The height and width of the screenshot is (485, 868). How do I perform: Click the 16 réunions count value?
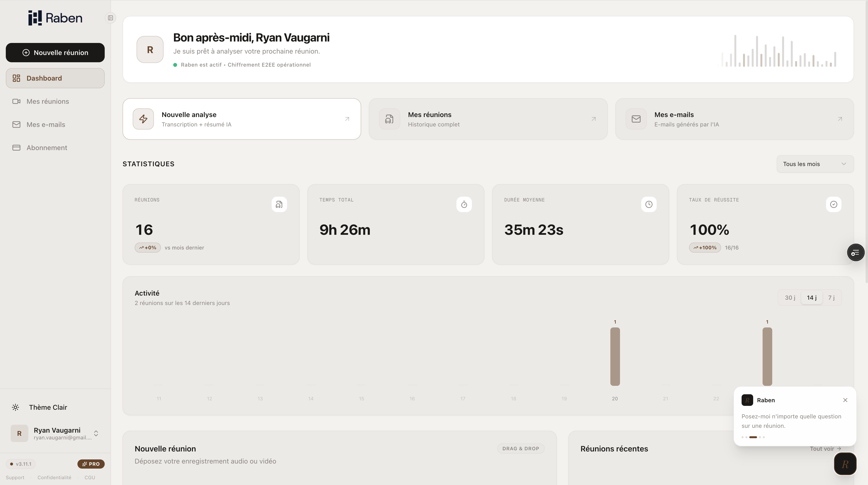[144, 230]
